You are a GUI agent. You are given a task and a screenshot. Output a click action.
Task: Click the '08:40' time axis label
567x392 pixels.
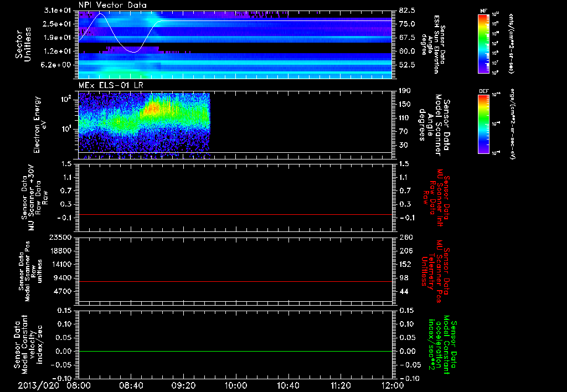131,385
